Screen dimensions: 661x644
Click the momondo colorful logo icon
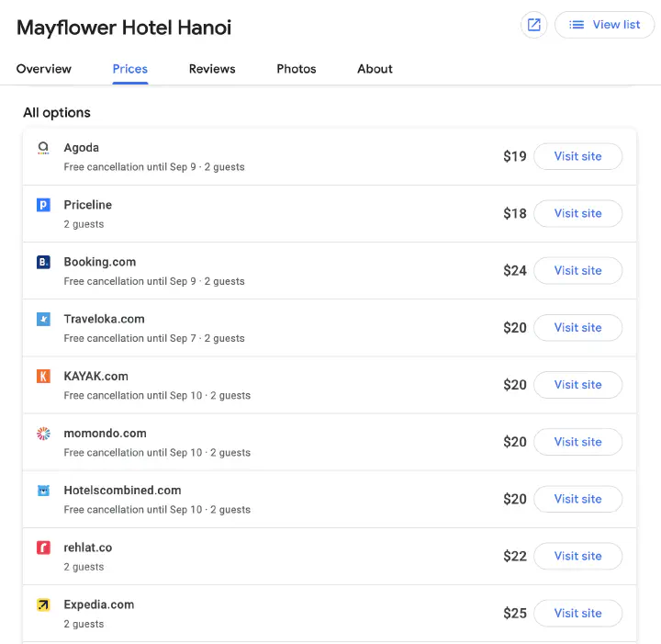(x=43, y=434)
